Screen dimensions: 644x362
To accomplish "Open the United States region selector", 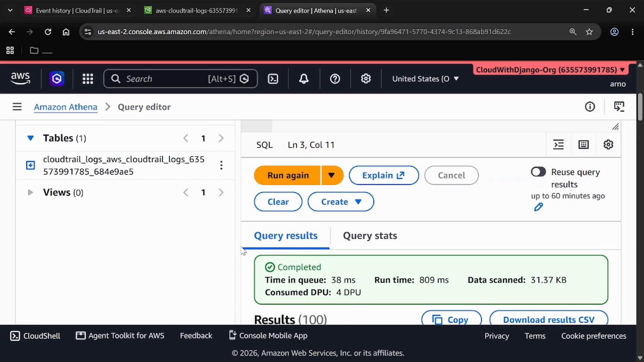I will 425,79.
